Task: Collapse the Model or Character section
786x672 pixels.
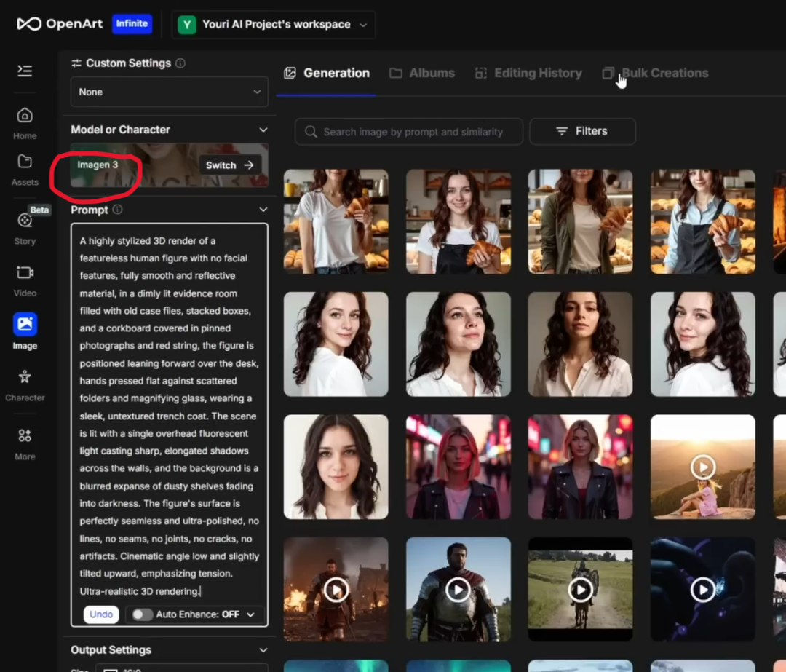Action: pyautogui.click(x=263, y=130)
